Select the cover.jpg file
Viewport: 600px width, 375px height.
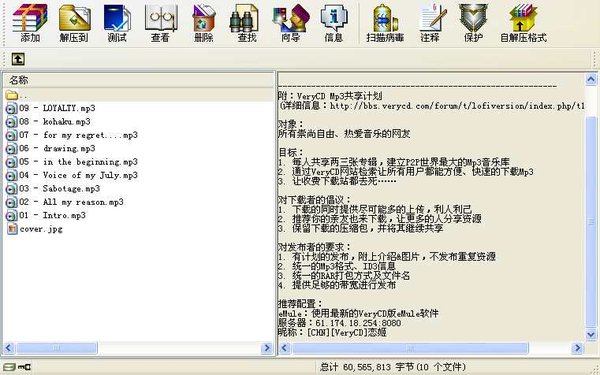tap(41, 229)
